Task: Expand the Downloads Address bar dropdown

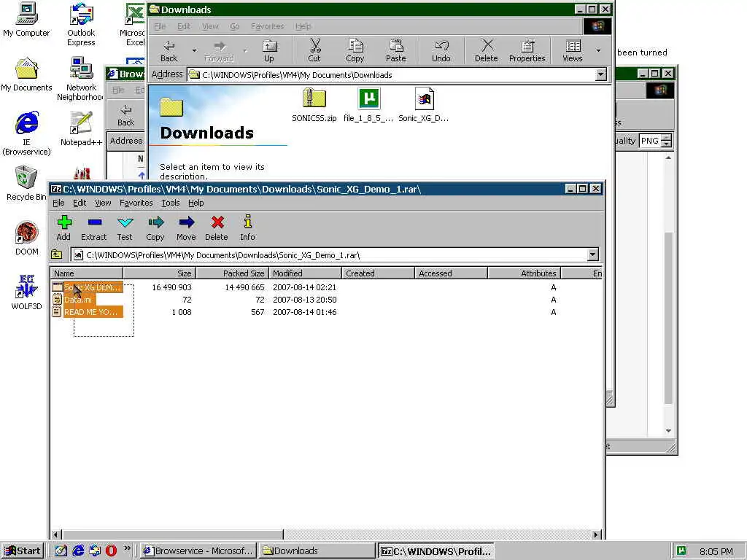Action: point(601,74)
